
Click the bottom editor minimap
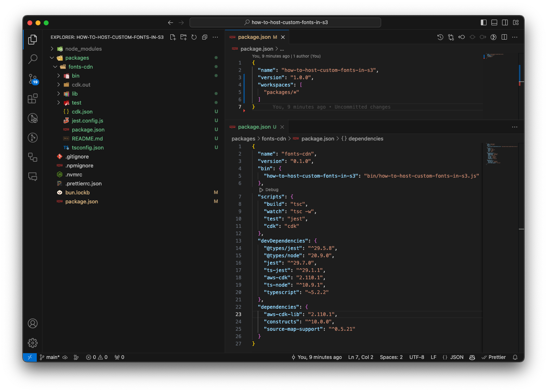pos(500,247)
